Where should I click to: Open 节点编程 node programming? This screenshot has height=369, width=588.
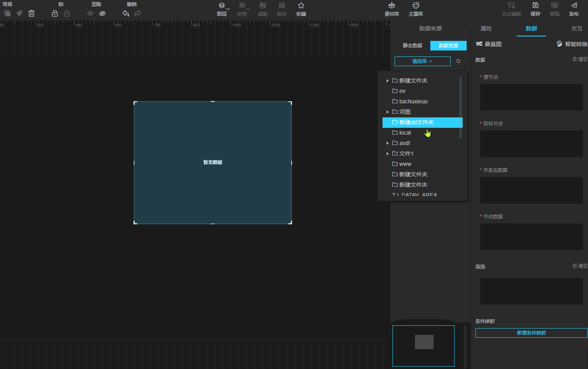[511, 9]
